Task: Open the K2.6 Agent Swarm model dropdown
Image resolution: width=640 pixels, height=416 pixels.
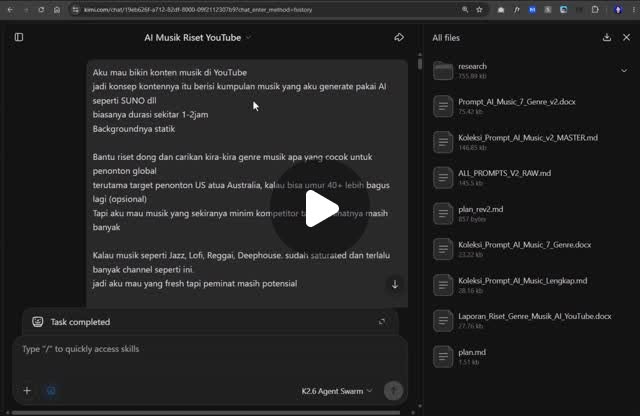Action: pos(337,391)
